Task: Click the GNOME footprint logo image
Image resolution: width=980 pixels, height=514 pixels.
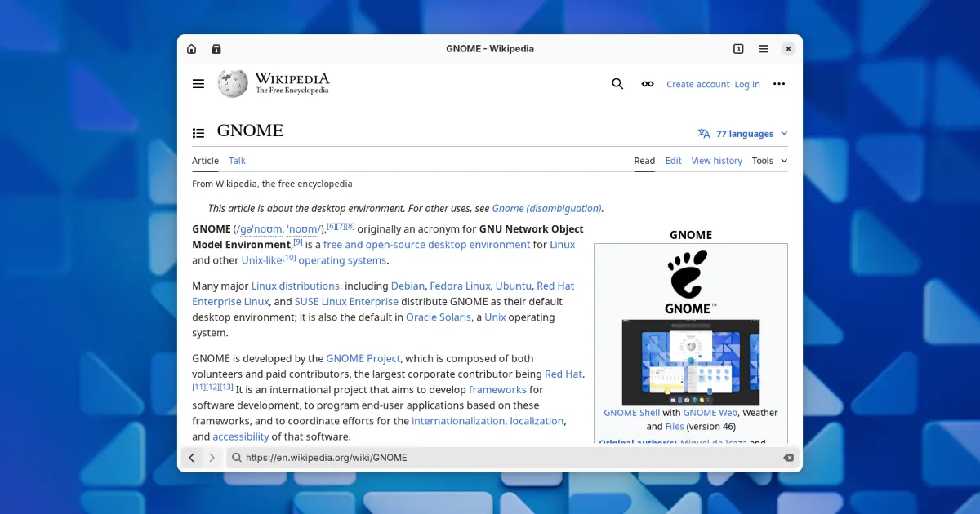Action: [x=691, y=282]
